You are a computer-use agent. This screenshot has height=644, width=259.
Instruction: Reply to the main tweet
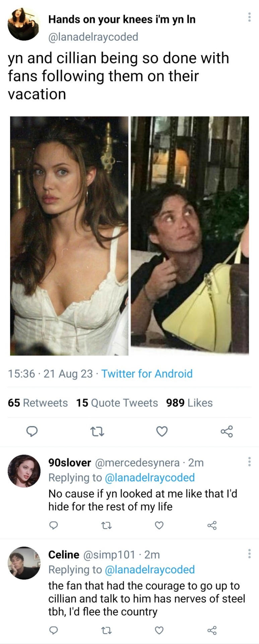[32, 432]
